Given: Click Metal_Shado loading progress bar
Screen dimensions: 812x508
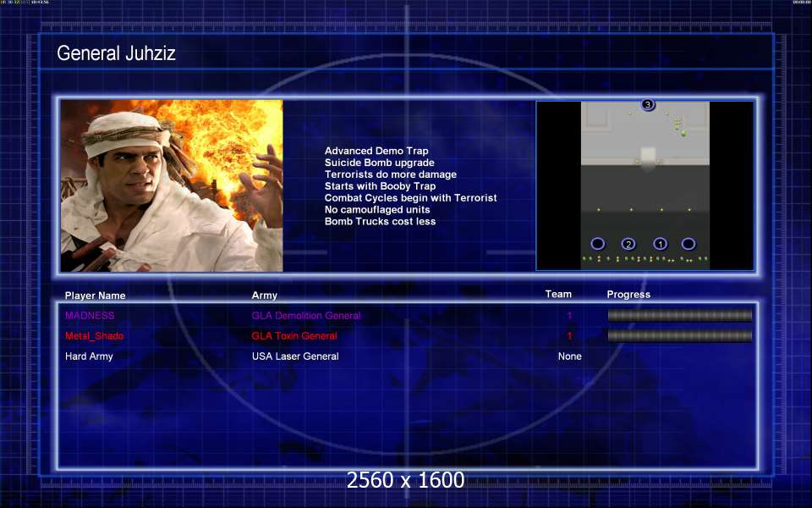Looking at the screenshot, I should click(679, 336).
